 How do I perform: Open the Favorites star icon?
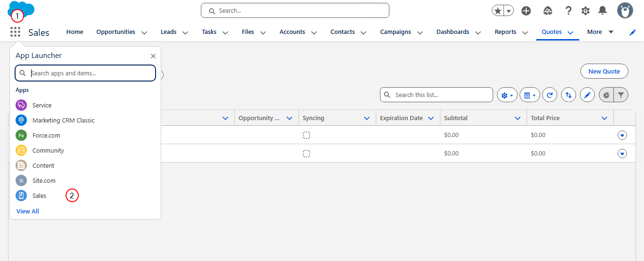498,10
